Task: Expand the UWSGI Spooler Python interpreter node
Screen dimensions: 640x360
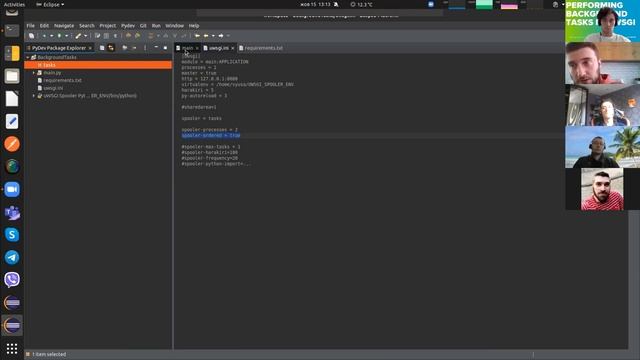Action: pyautogui.click(x=34, y=96)
